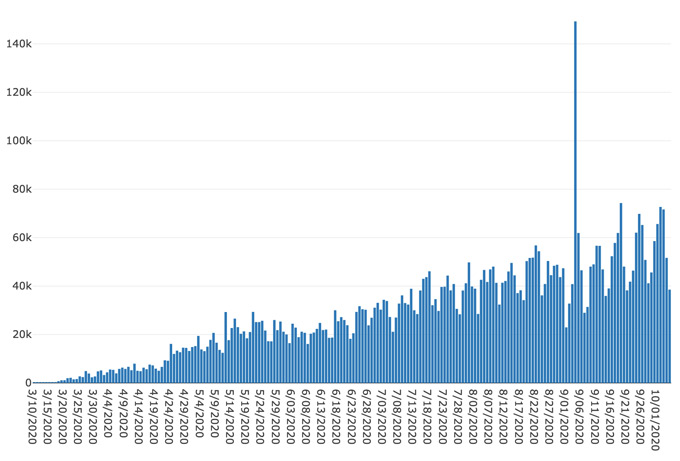The width and height of the screenshot is (680, 461).
Task: Select the 4/19/2020 x-axis date label
Action: 154,416
